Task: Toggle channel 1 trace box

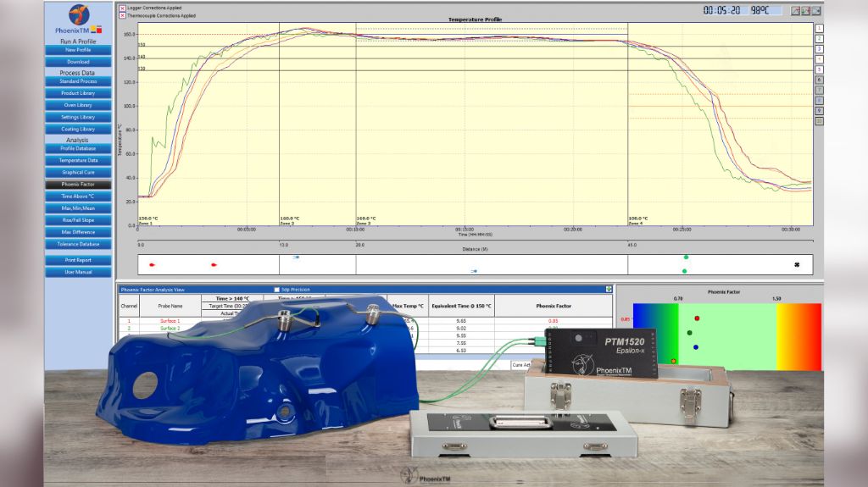Action: click(x=819, y=28)
